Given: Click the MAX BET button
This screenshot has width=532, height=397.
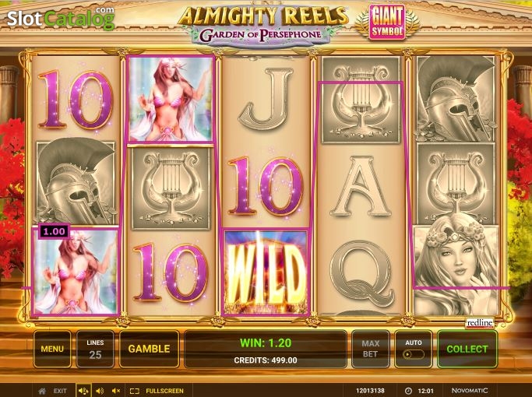Looking at the screenshot, I should click(x=370, y=349).
